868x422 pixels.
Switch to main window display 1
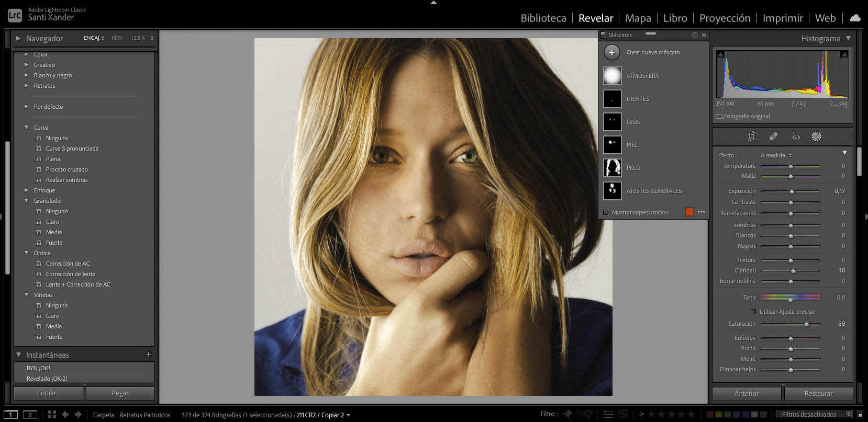tap(10, 415)
